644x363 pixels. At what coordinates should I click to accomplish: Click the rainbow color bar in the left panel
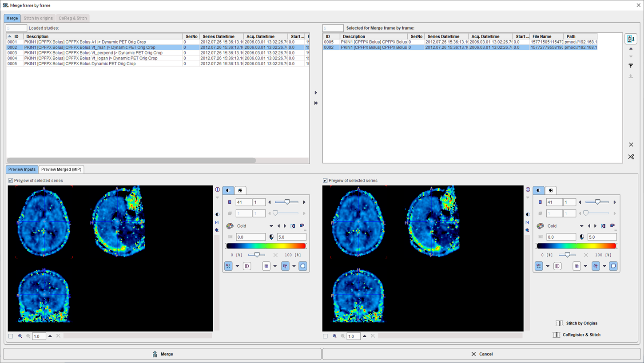pos(266,246)
